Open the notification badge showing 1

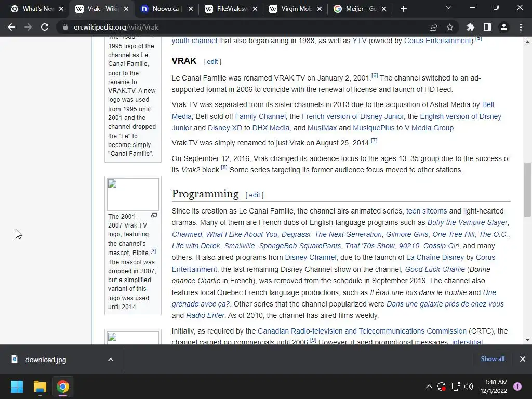pyautogui.click(x=517, y=387)
